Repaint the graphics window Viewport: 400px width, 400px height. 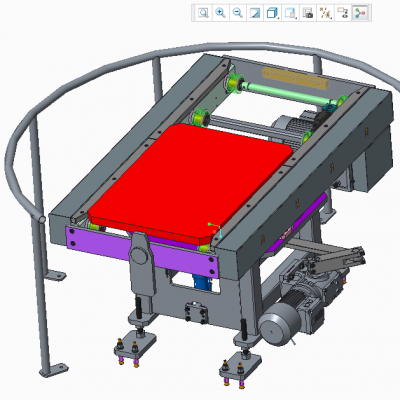(x=255, y=13)
